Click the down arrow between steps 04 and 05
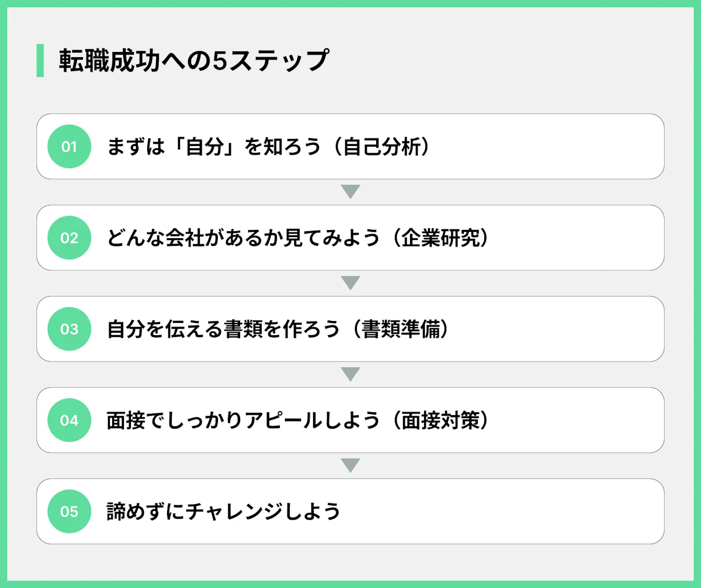Screen dimensions: 701x588 [x=350, y=465]
